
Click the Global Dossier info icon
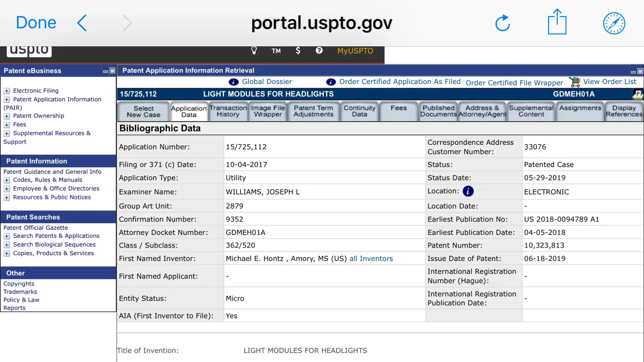pos(233,82)
